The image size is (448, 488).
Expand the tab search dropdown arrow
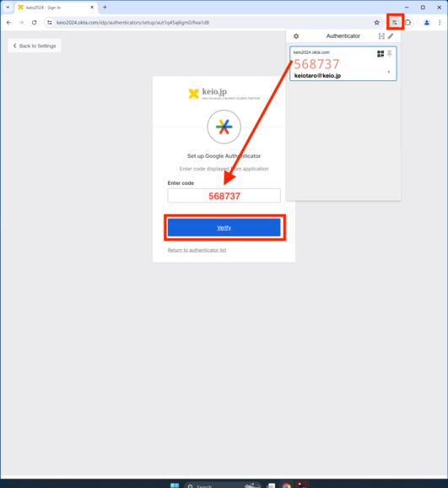[x=8, y=7]
